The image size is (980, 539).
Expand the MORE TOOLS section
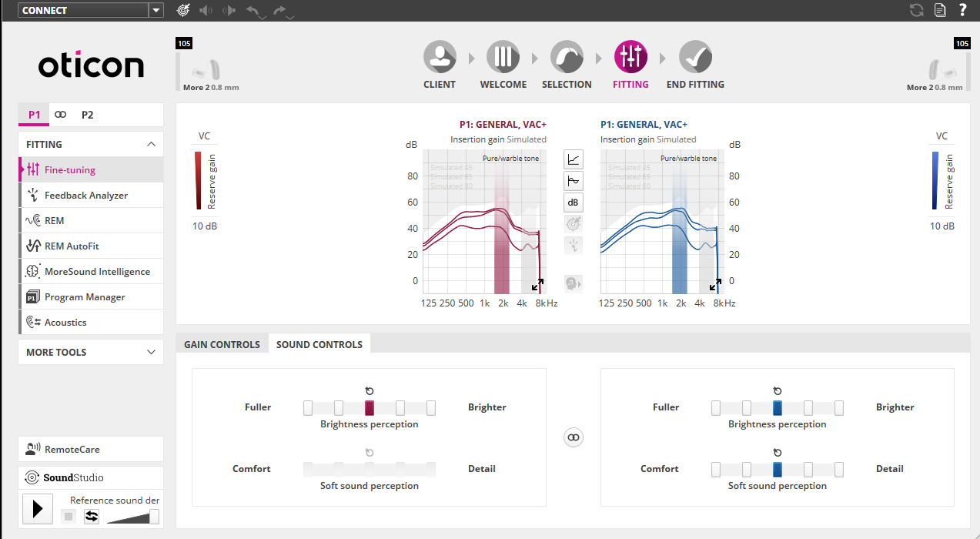91,352
